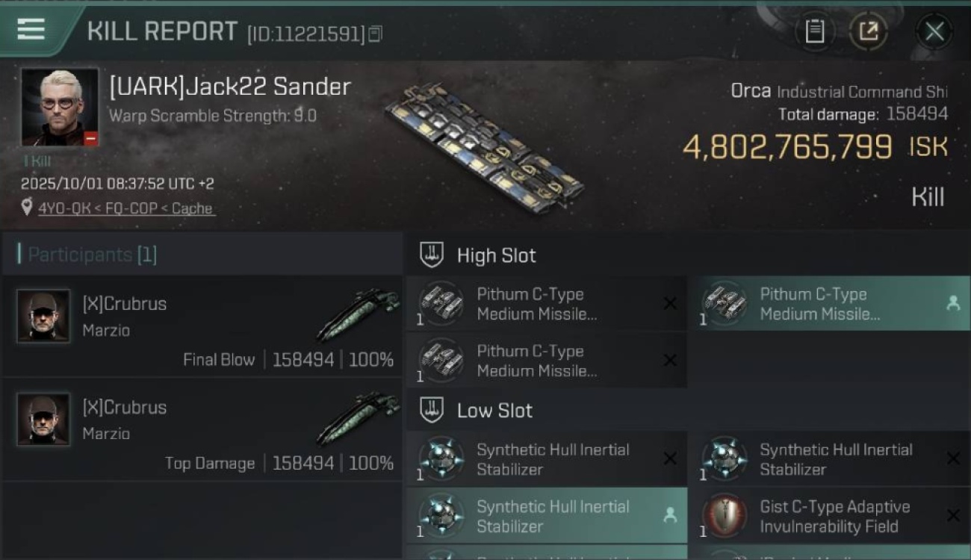Viewport: 971px width, 560px height.
Task: Click the clipboard report icon
Action: 814,31
